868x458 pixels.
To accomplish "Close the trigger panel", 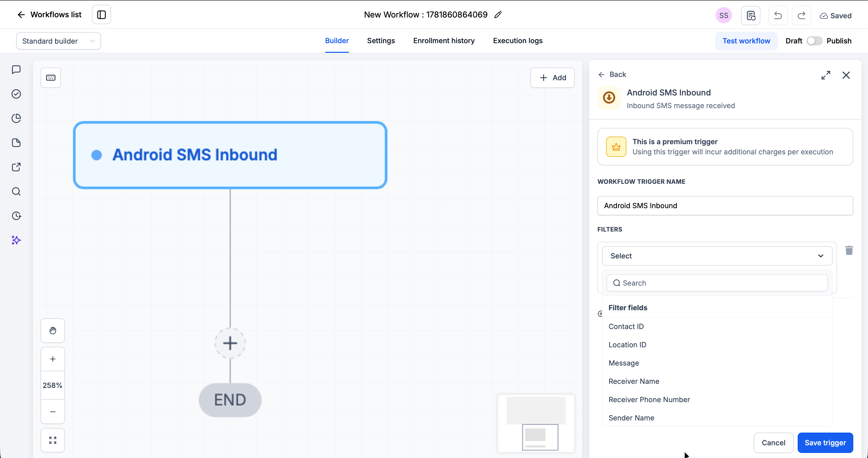I will tap(846, 75).
